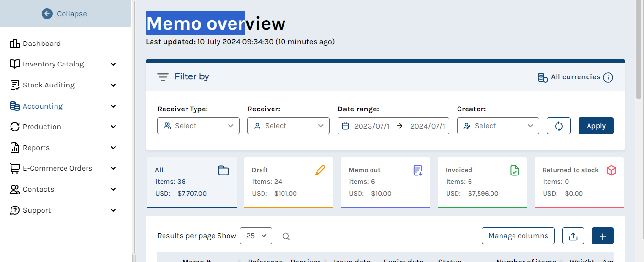Click the $7,707.00 total amount
Screen dimensions: 644x262
[192, 194]
